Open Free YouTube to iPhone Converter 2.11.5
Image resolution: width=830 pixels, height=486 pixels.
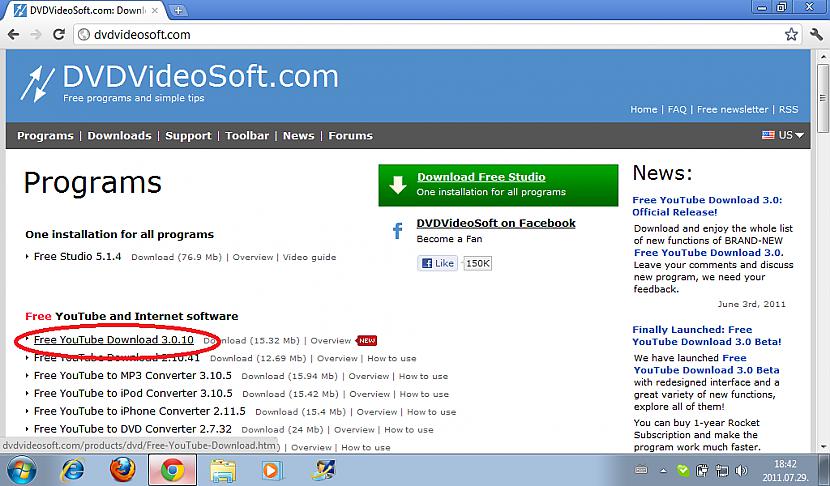tap(139, 411)
